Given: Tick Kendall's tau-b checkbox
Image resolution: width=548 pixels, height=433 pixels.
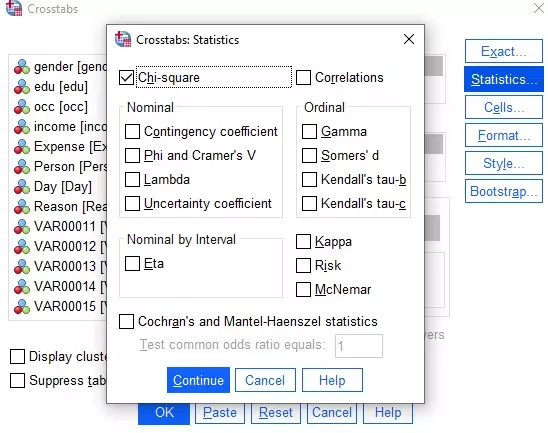Looking at the screenshot, I should 310,180.
